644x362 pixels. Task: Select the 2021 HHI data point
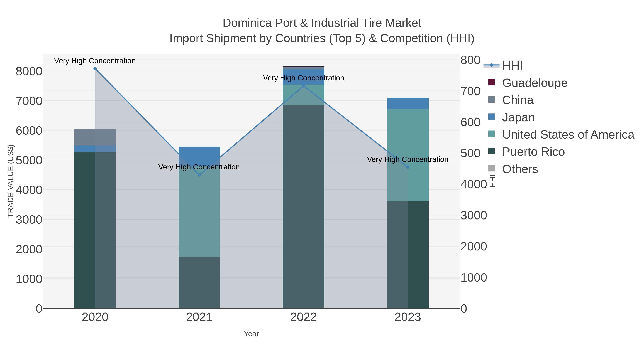[199, 175]
